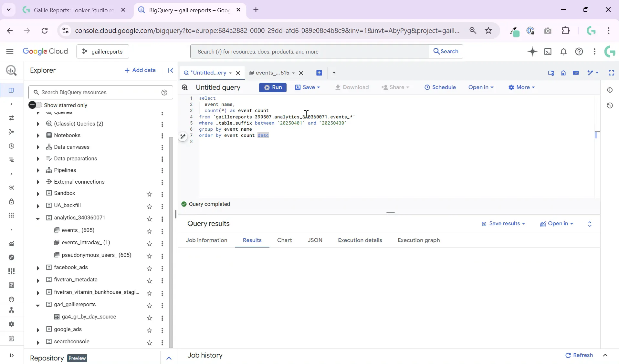Viewport: 619px width, 364px height.
Task: Open the Google Cloud navigation menu
Action: coord(10,51)
